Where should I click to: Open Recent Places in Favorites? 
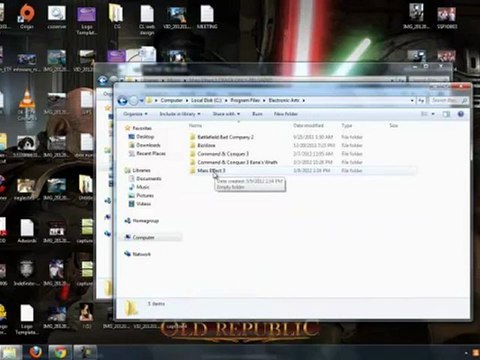click(151, 153)
